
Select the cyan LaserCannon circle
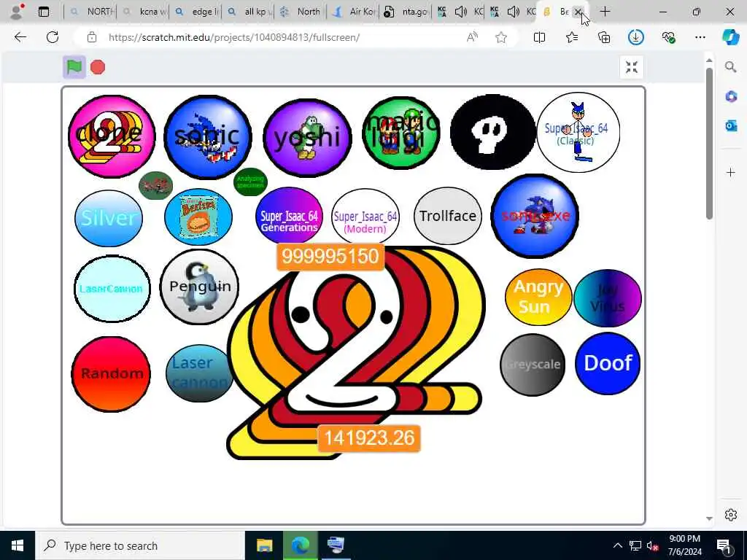(112, 289)
